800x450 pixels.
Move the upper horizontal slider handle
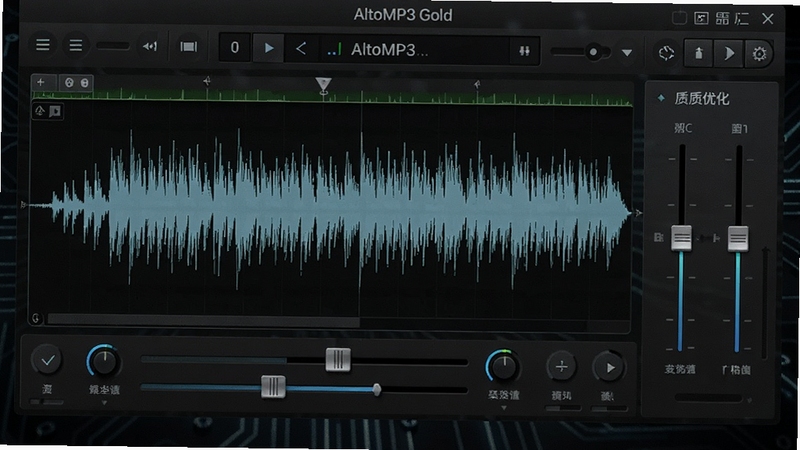coord(338,360)
